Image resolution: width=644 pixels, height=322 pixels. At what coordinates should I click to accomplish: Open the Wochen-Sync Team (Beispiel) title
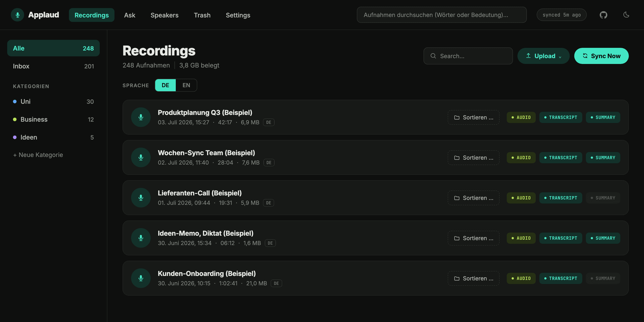click(206, 153)
